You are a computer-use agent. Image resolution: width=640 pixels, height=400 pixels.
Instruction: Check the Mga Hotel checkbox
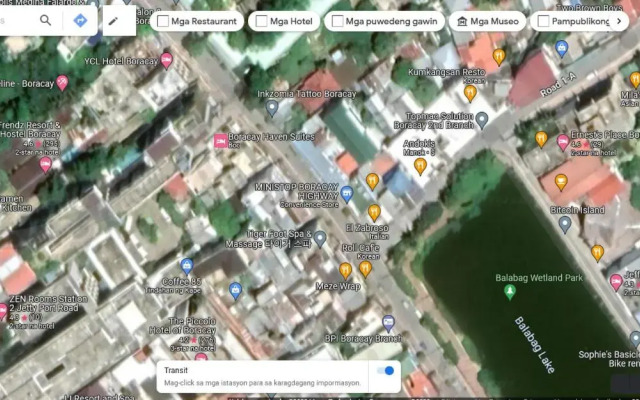(261, 21)
